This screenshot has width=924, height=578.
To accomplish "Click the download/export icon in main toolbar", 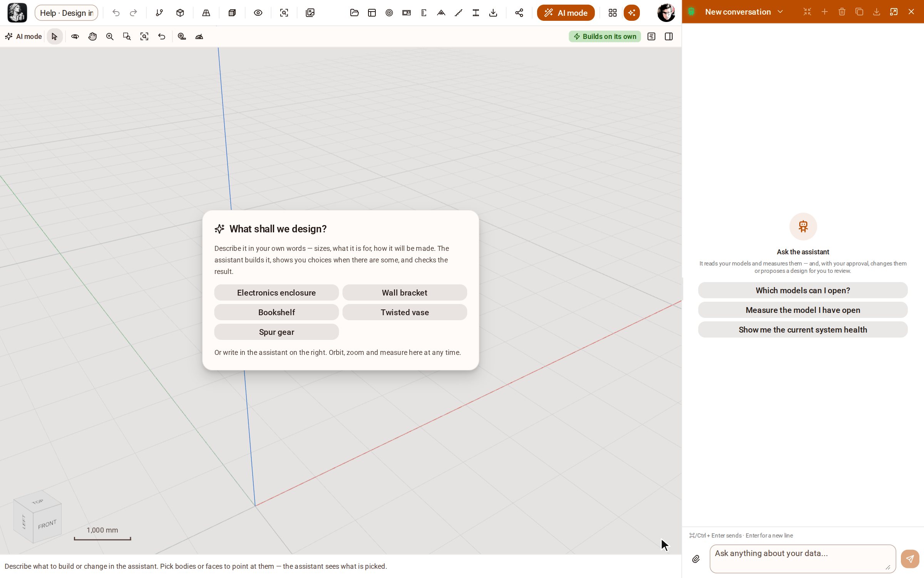I will 493,13.
